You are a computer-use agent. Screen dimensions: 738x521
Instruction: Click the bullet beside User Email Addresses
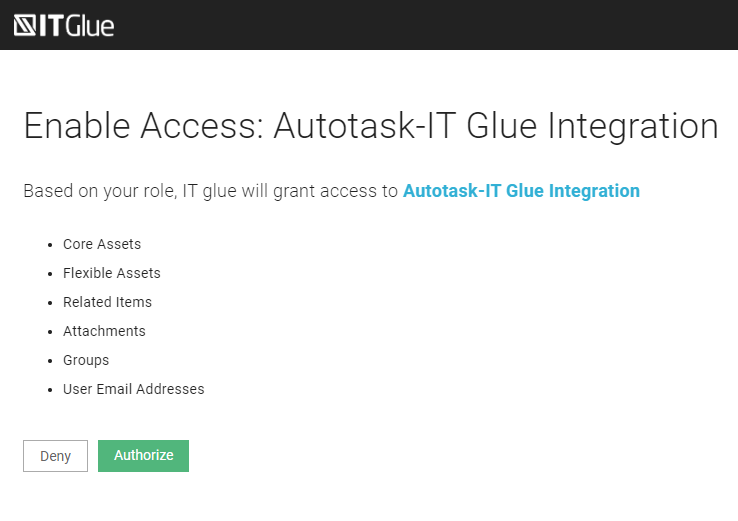pyautogui.click(x=49, y=389)
